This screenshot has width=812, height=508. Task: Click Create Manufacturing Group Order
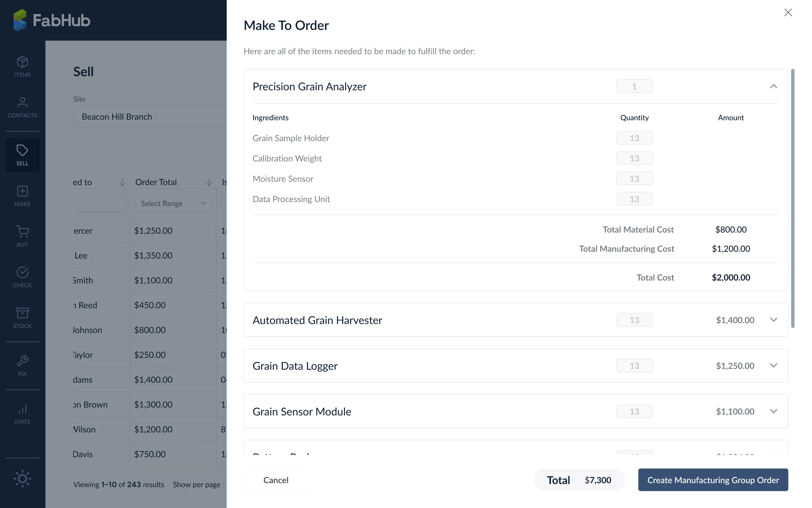(713, 480)
